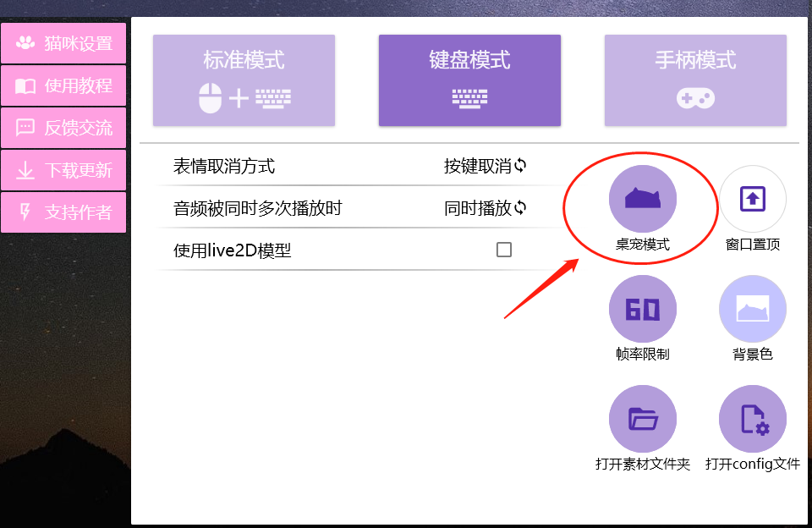
Task: Open the 60 帧率限制 frame rate icon
Action: click(x=642, y=309)
